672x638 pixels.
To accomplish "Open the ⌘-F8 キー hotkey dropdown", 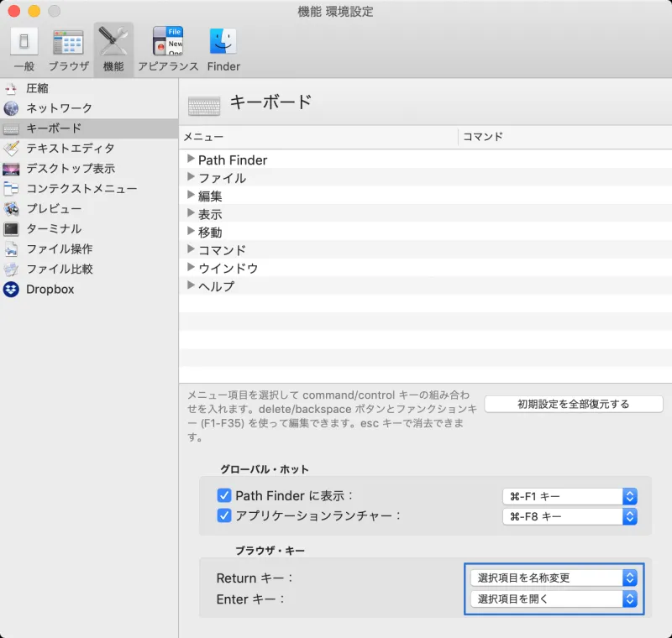I will 570,516.
